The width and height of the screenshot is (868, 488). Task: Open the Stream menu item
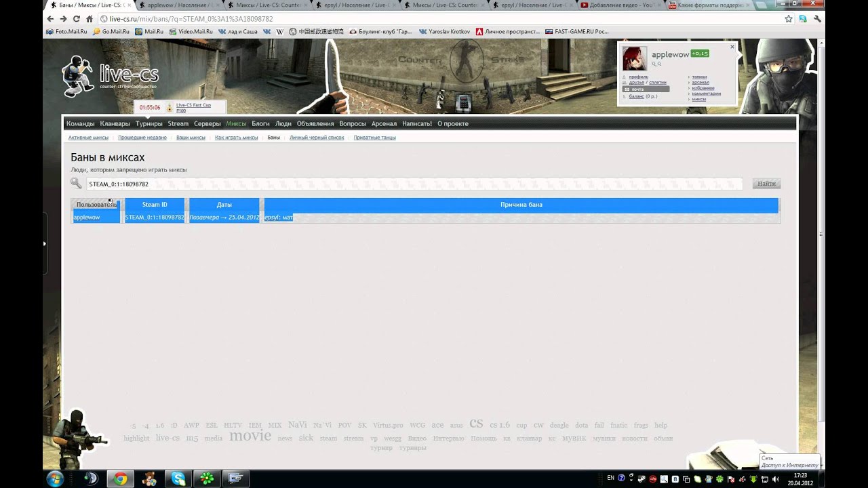pos(178,123)
